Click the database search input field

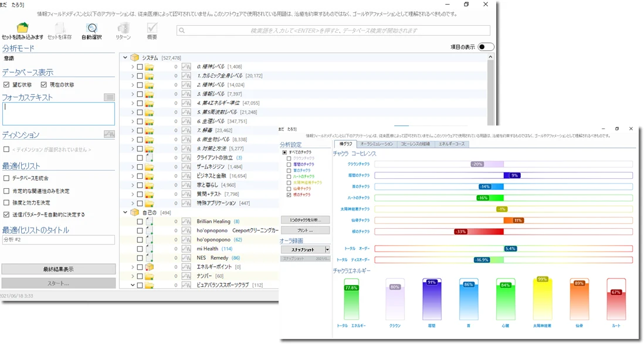(x=333, y=30)
